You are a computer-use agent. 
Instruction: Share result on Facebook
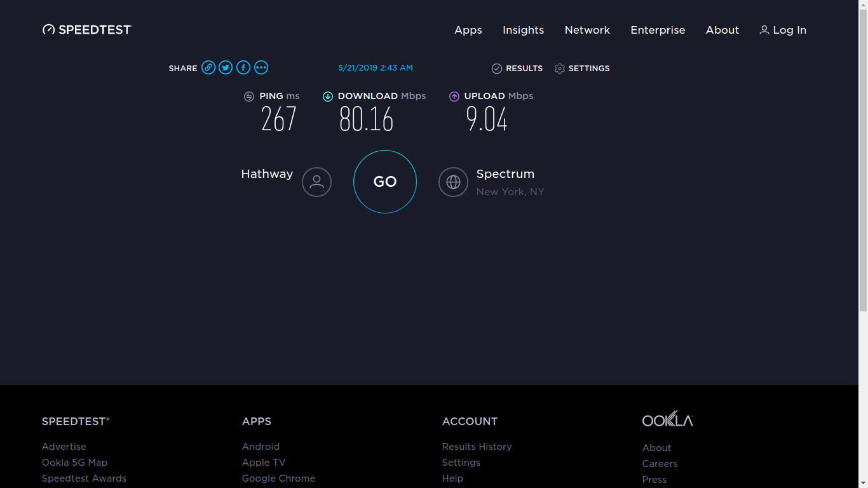click(243, 67)
